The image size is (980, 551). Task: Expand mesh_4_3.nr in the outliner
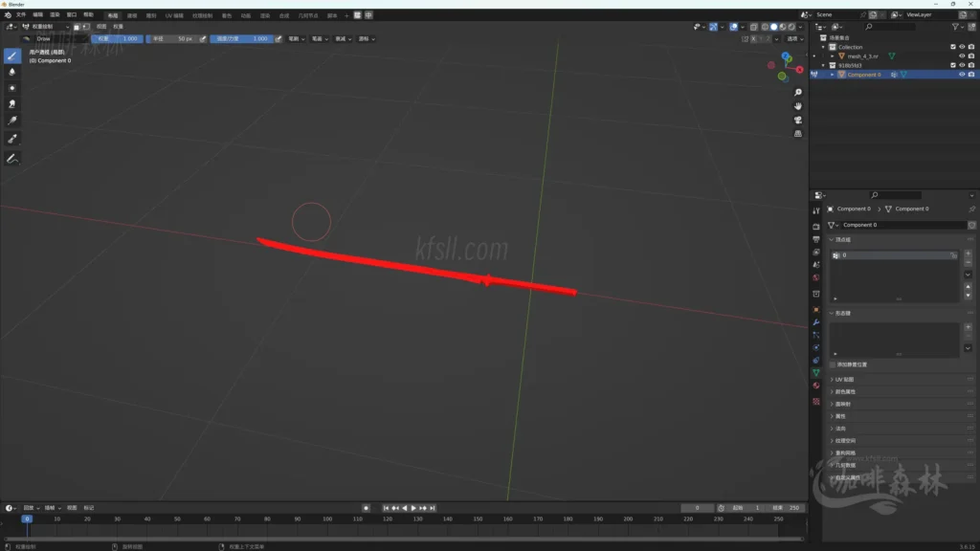(x=832, y=56)
